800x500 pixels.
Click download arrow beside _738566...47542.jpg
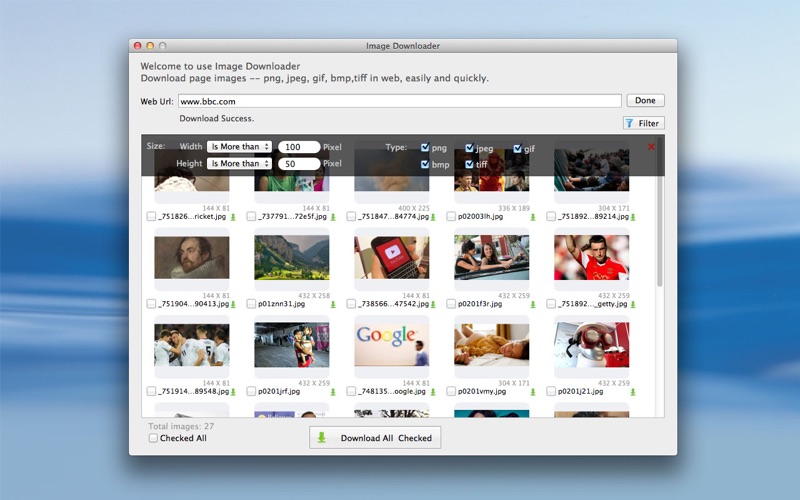click(x=433, y=304)
